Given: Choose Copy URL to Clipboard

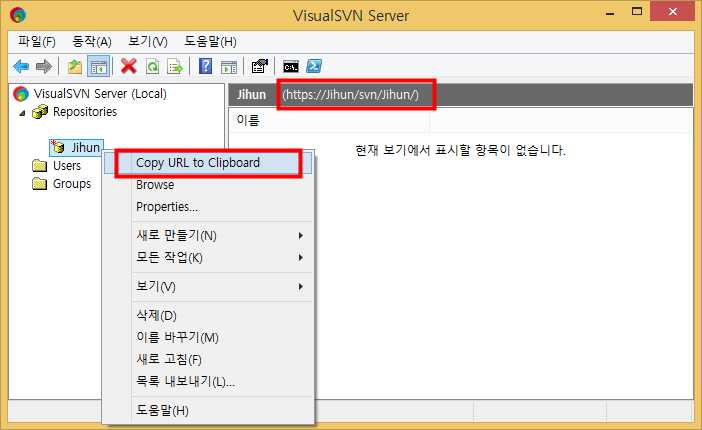Looking at the screenshot, I should pos(208,163).
